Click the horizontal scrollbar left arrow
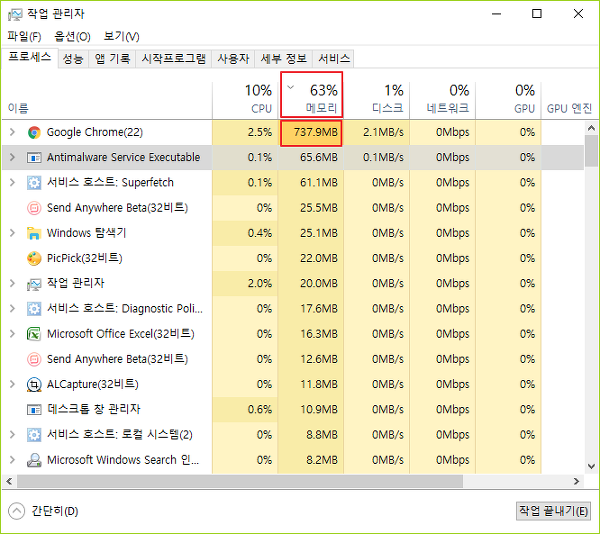Image resolution: width=600 pixels, height=534 pixels. (x=9, y=481)
